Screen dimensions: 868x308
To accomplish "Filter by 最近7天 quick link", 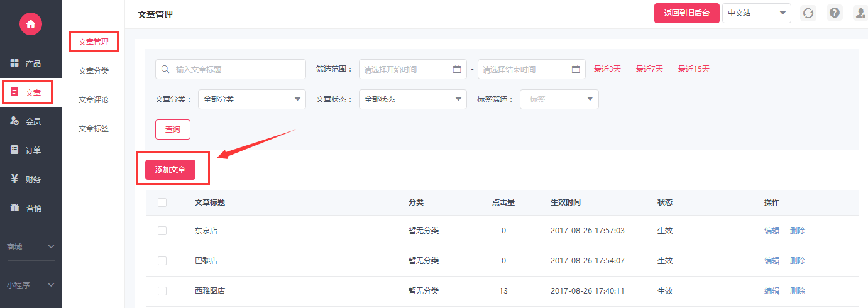I will click(x=649, y=69).
